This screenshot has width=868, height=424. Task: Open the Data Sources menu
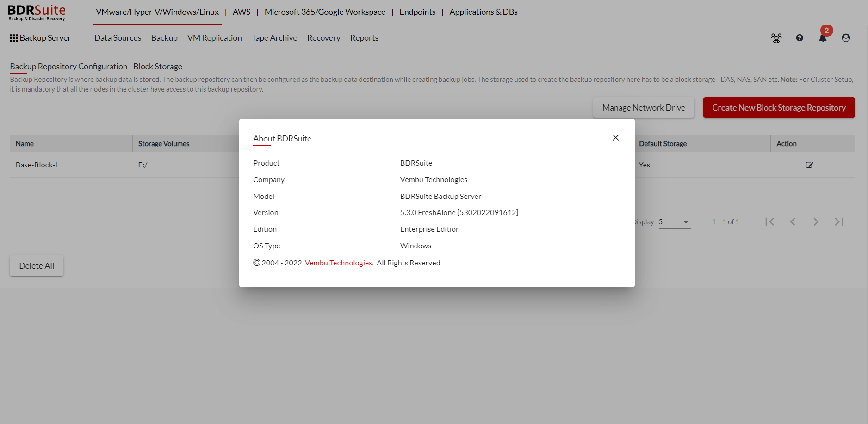[x=118, y=38]
